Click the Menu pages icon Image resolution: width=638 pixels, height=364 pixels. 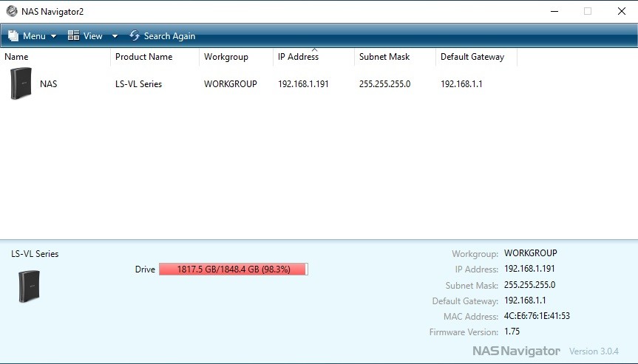(x=13, y=35)
